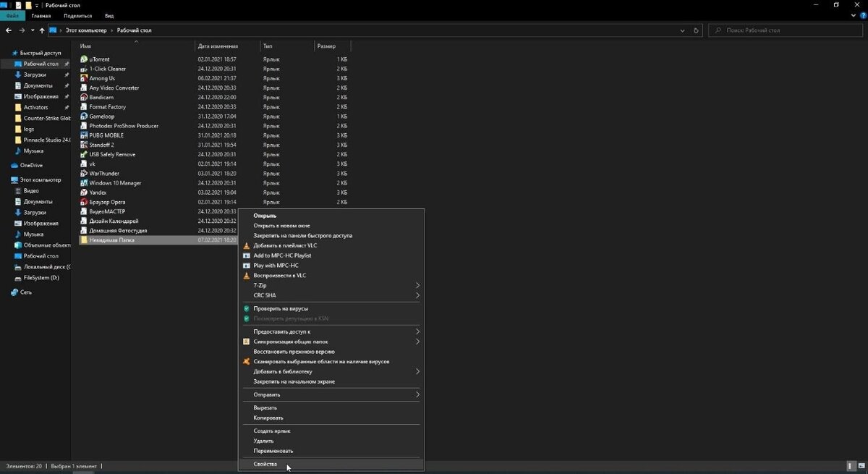
Task: Expand the Предоставить доступ к submenu
Action: coord(417,331)
